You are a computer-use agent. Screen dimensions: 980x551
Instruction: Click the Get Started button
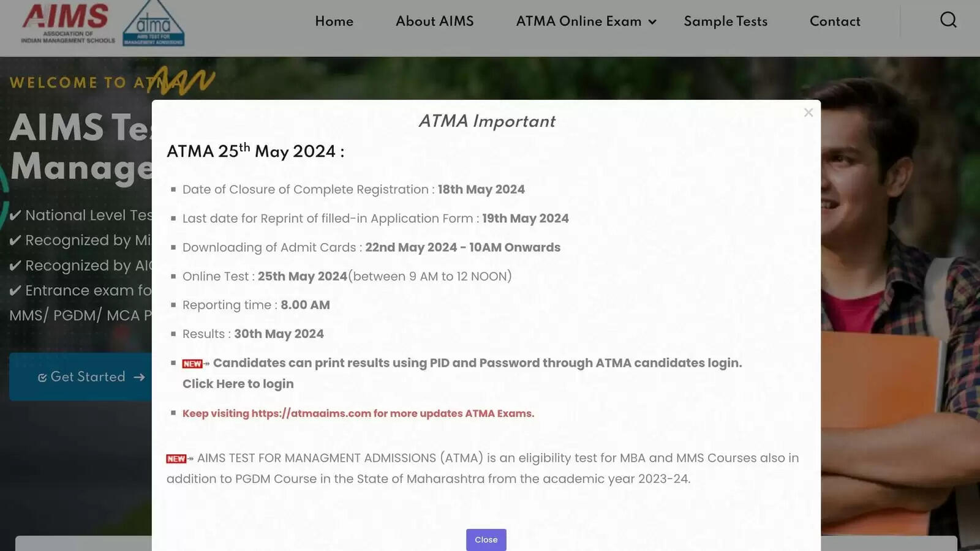(x=81, y=377)
